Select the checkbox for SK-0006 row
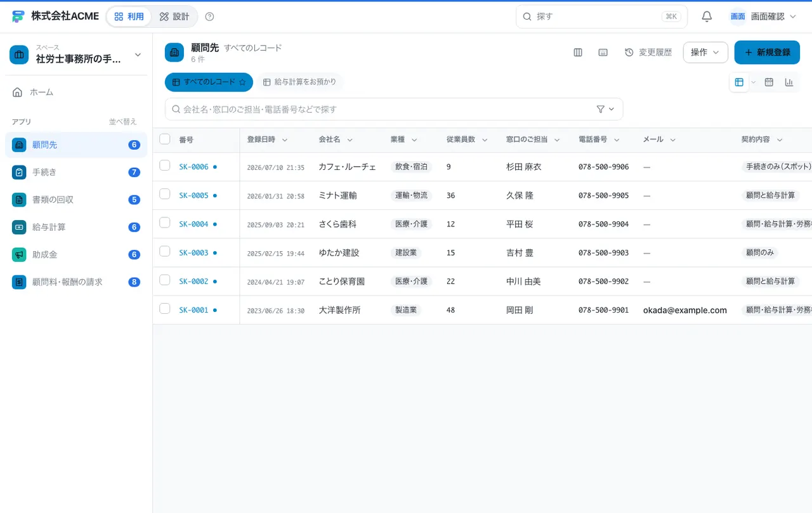 pyautogui.click(x=165, y=166)
